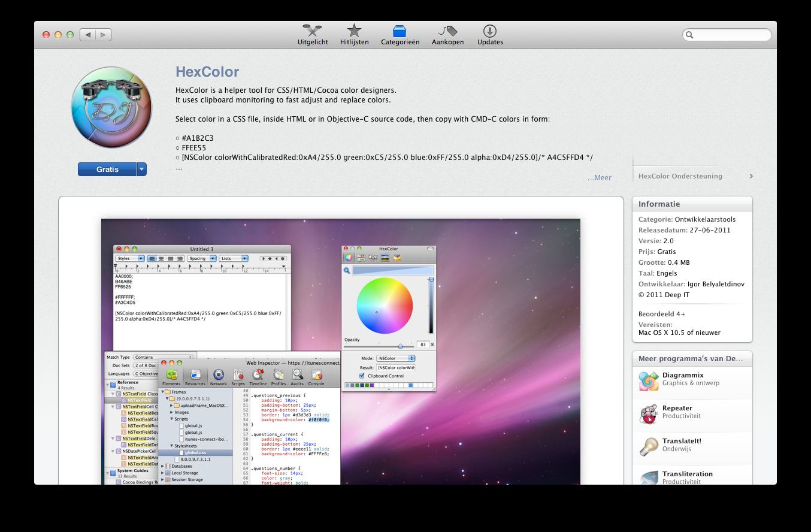Viewport: 811px width, 532px height.
Task: Open the Lists dropdown in the Untitled 3 window
Action: pos(234,258)
